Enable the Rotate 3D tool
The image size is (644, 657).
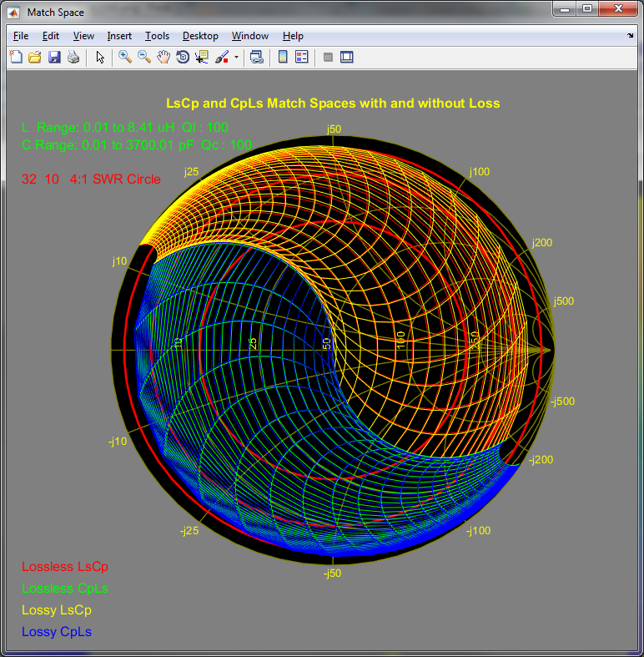pos(183,57)
